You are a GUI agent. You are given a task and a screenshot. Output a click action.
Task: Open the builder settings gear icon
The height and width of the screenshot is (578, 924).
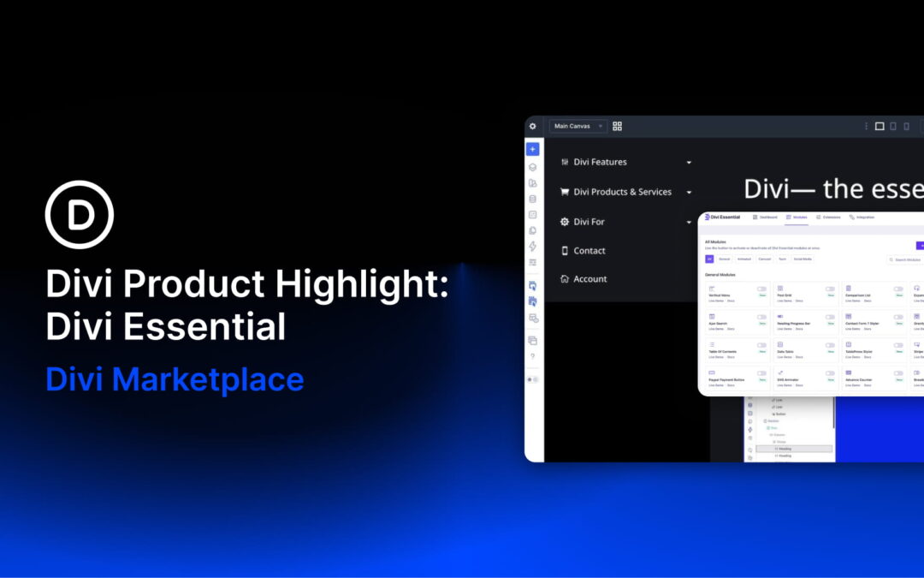pyautogui.click(x=533, y=126)
